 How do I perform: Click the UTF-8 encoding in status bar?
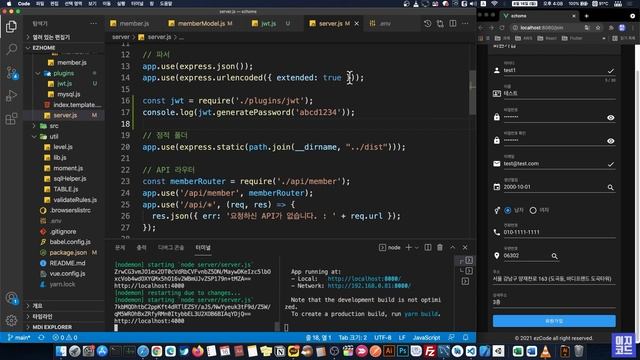[x=383, y=338]
